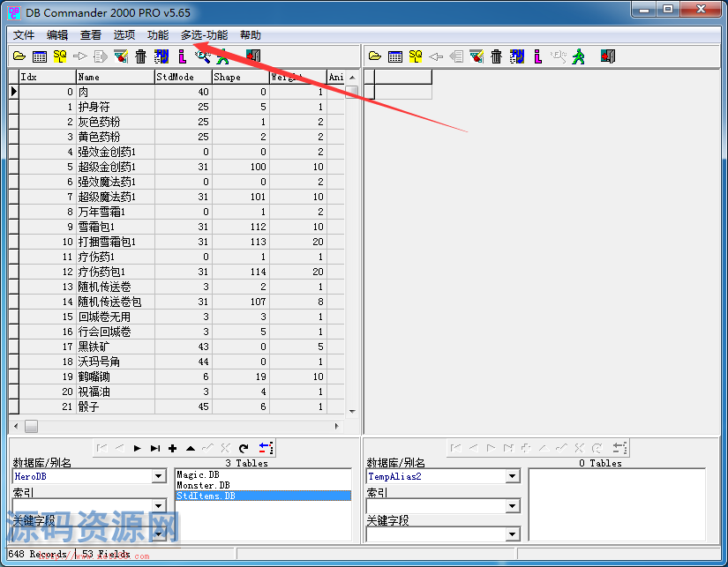Click the horizontal scrollbar right arrow
Image resolution: width=728 pixels, height=567 pixels.
(x=336, y=426)
